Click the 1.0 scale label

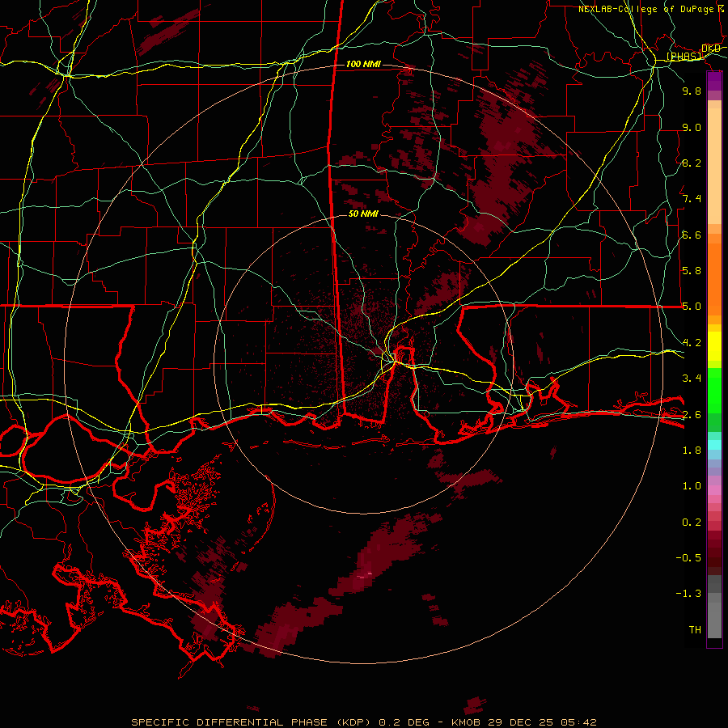pos(692,486)
